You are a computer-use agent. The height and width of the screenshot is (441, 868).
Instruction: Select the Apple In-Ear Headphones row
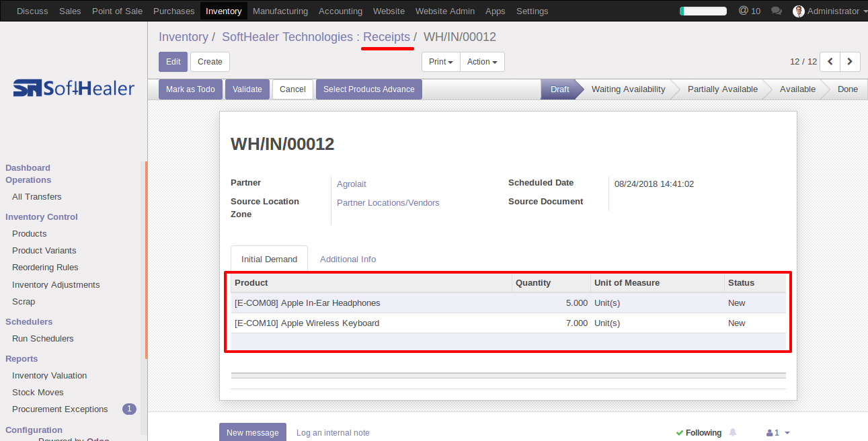pyautogui.click(x=508, y=303)
